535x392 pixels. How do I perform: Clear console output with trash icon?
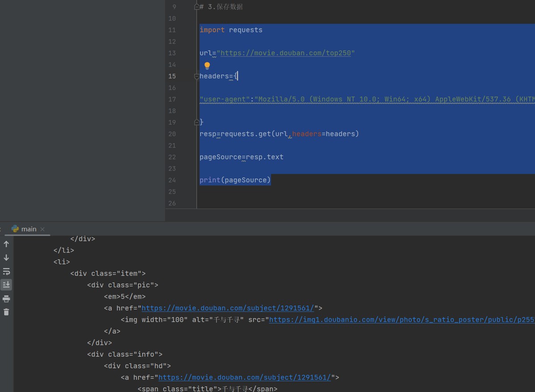(x=6, y=312)
